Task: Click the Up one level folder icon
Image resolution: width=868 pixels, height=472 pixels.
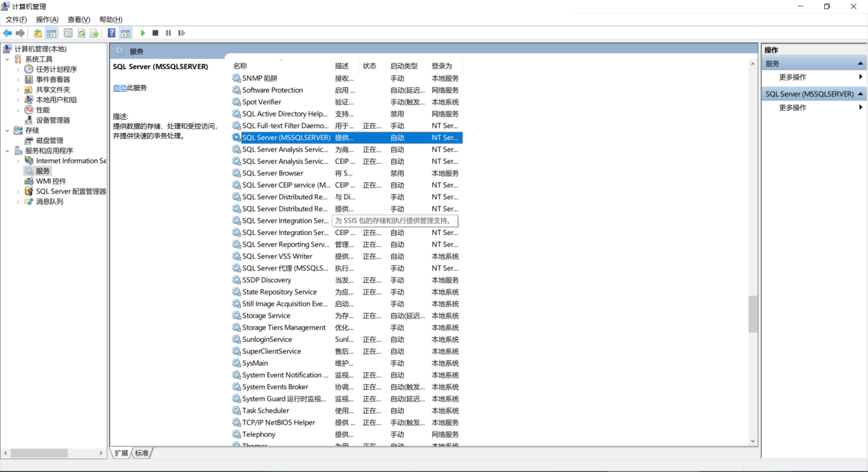Action: pyautogui.click(x=38, y=33)
